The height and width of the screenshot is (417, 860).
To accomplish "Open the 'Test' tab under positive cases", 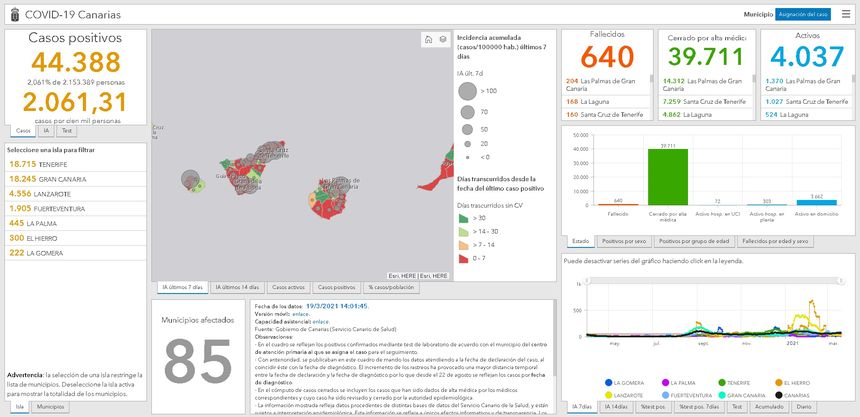I will click(67, 130).
